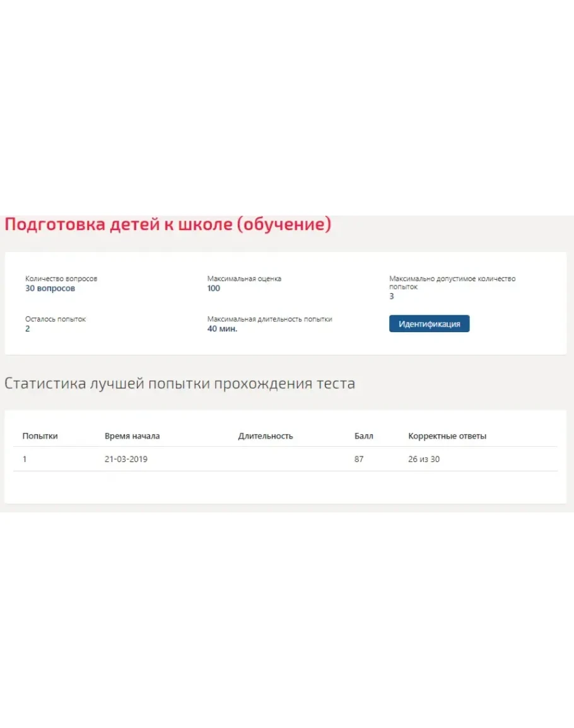574x728 pixels.
Task: Select the '30 вопросов' value
Action: (x=50, y=289)
